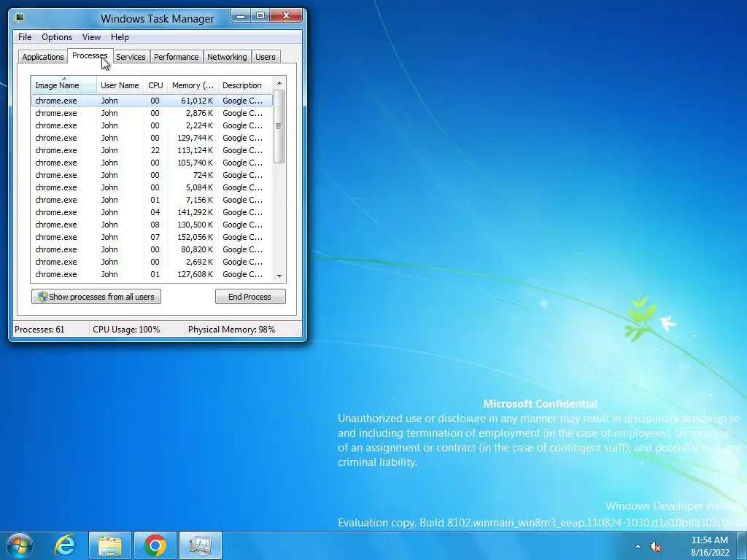Image resolution: width=747 pixels, height=560 pixels.
Task: Select chrome.exe row using 127,608 K
Action: coord(152,274)
